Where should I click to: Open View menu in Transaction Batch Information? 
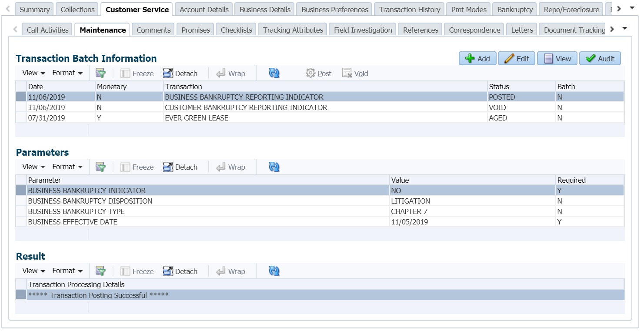[x=34, y=73]
